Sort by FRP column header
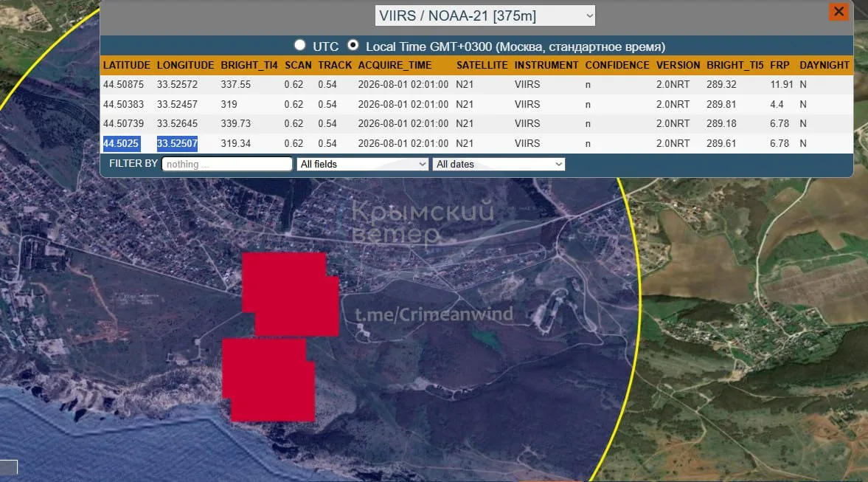 [x=780, y=65]
